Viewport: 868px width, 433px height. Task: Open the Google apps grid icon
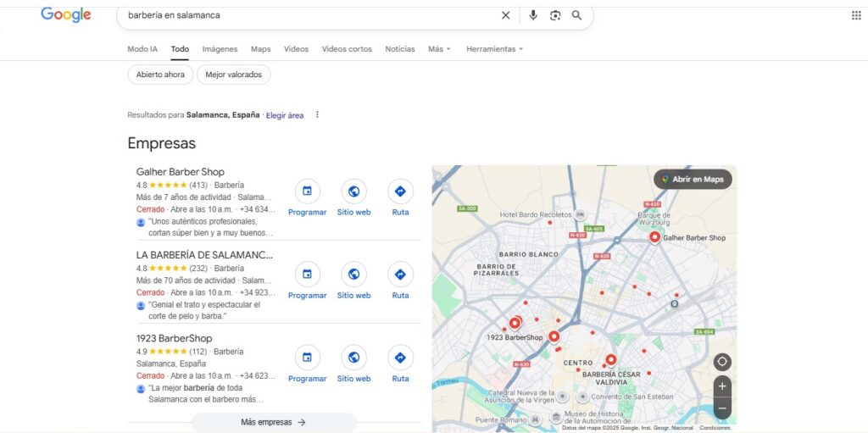tap(855, 15)
